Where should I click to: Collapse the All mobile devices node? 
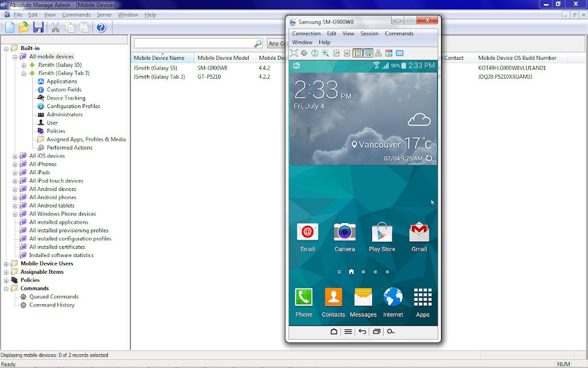pos(15,57)
